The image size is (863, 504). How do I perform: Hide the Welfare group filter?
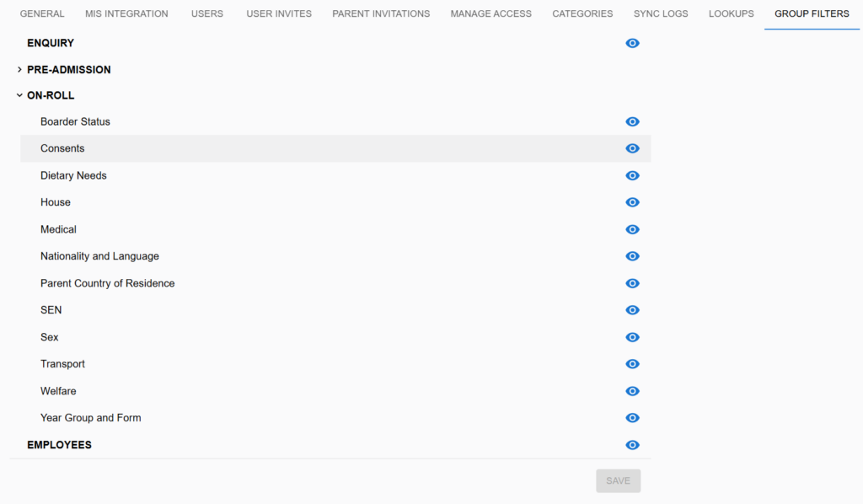point(632,391)
